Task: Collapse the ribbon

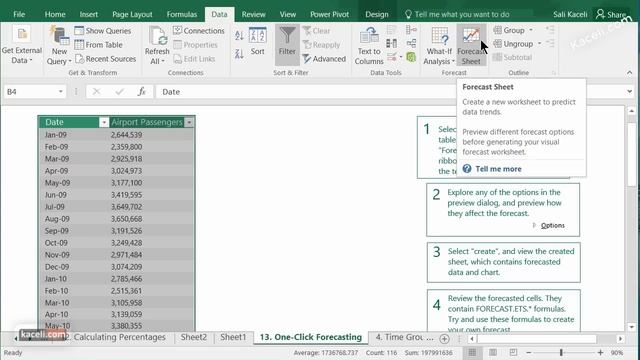Action: [x=629, y=73]
